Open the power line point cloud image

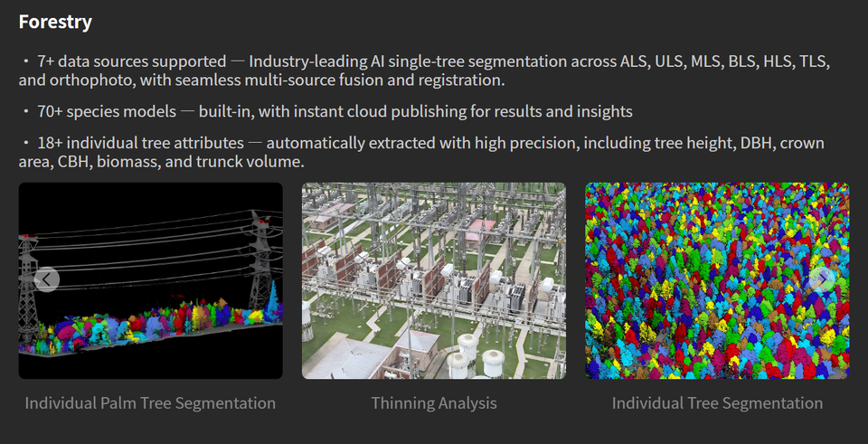151,280
